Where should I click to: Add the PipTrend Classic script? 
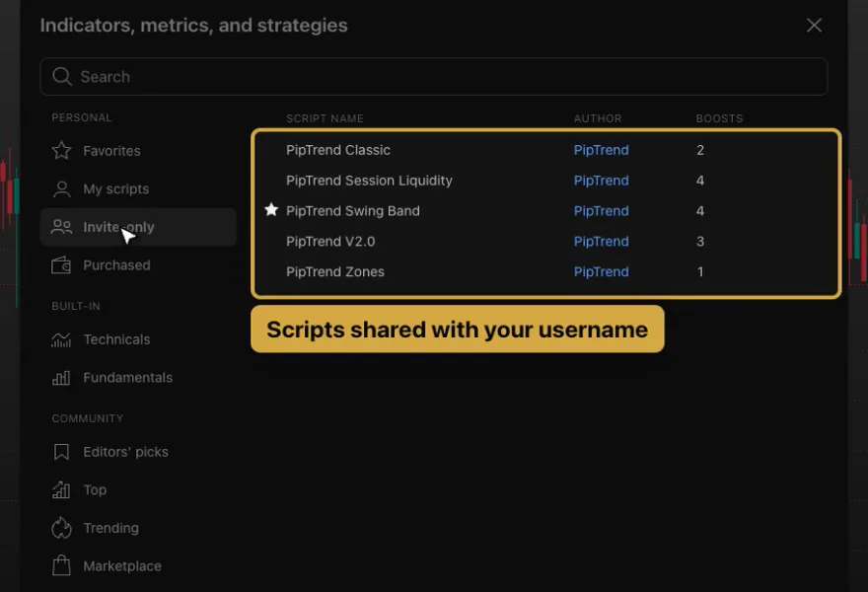(545, 150)
